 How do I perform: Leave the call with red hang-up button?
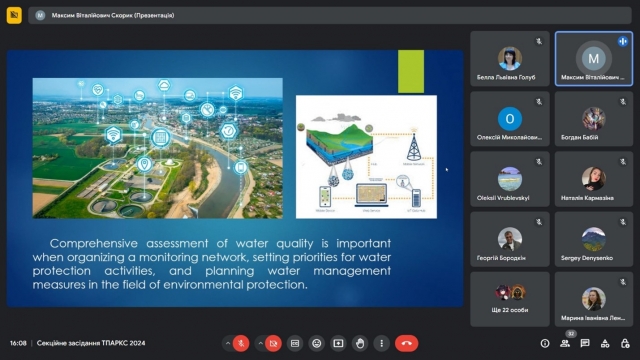pos(406,343)
